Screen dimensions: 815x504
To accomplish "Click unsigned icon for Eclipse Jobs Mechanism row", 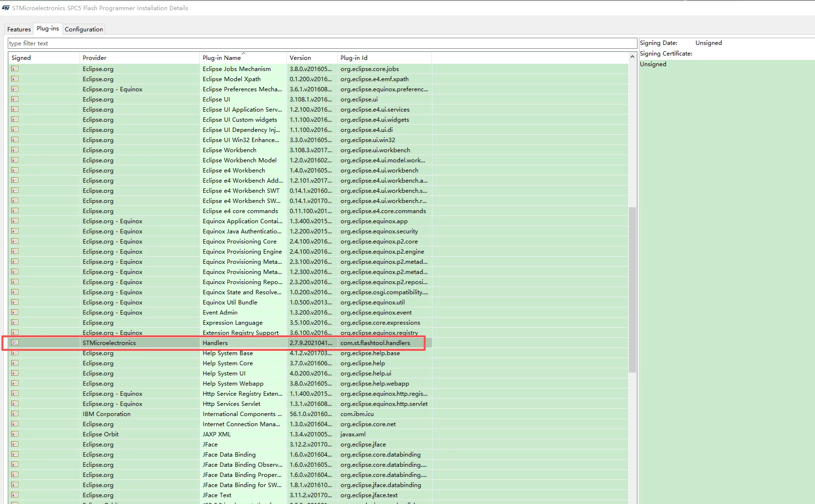I will click(15, 69).
